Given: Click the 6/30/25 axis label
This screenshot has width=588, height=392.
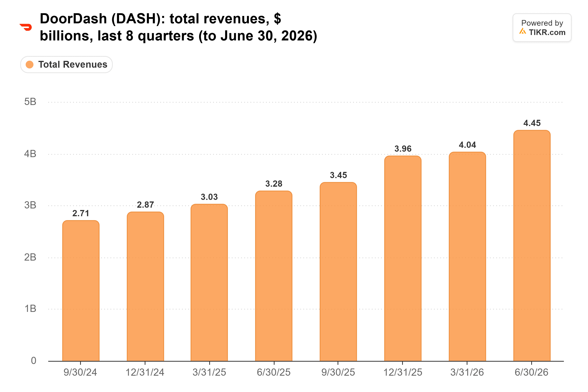Looking at the screenshot, I should (x=274, y=372).
